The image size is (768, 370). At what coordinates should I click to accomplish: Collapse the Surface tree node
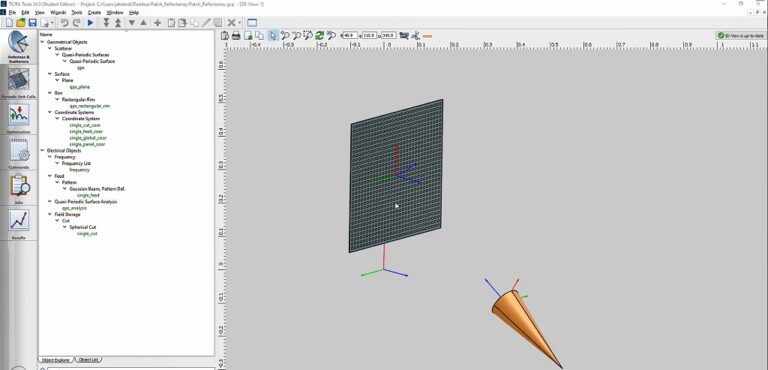pyautogui.click(x=49, y=74)
